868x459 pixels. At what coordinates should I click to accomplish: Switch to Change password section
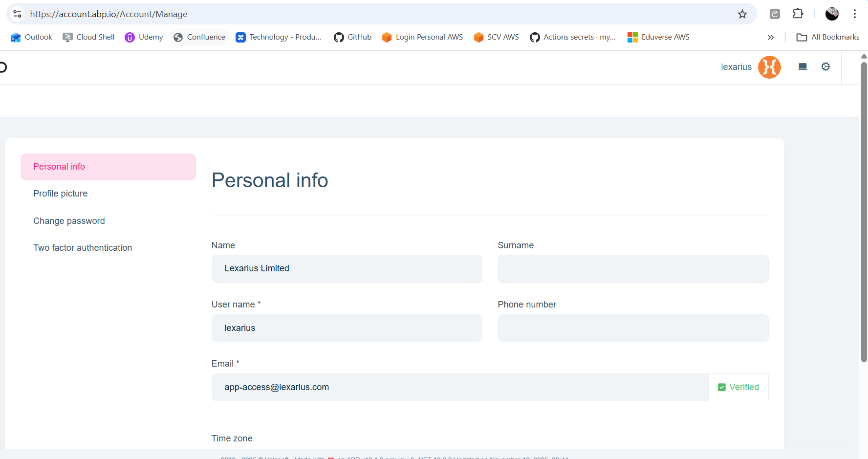coord(69,221)
